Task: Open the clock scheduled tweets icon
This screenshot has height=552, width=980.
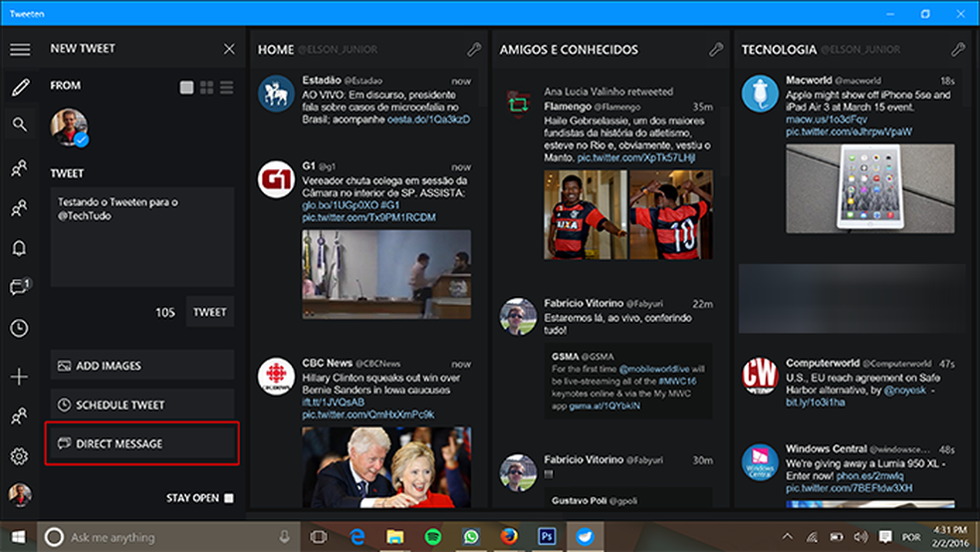Action: click(x=19, y=328)
